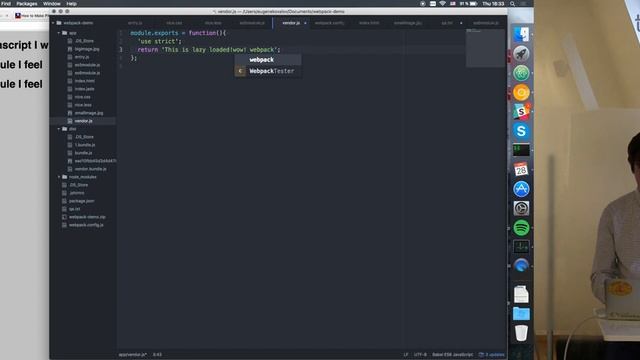Select smallimage.jpg in file tree
640x360 pixels.
89,113
